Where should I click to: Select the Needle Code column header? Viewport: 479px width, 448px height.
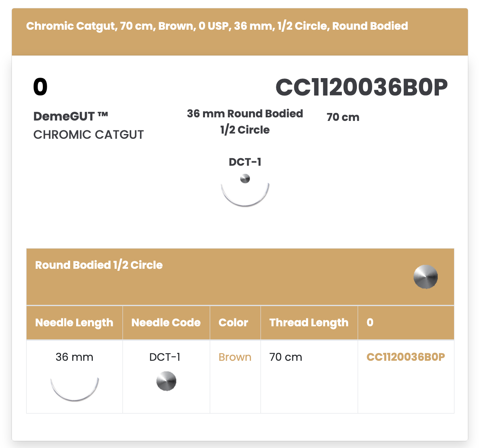166,323
